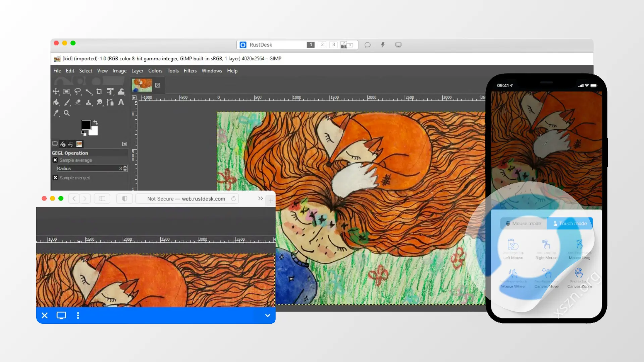Select the Color Picker eyedropper tool
Viewport: 644px width, 362px height.
click(56, 113)
